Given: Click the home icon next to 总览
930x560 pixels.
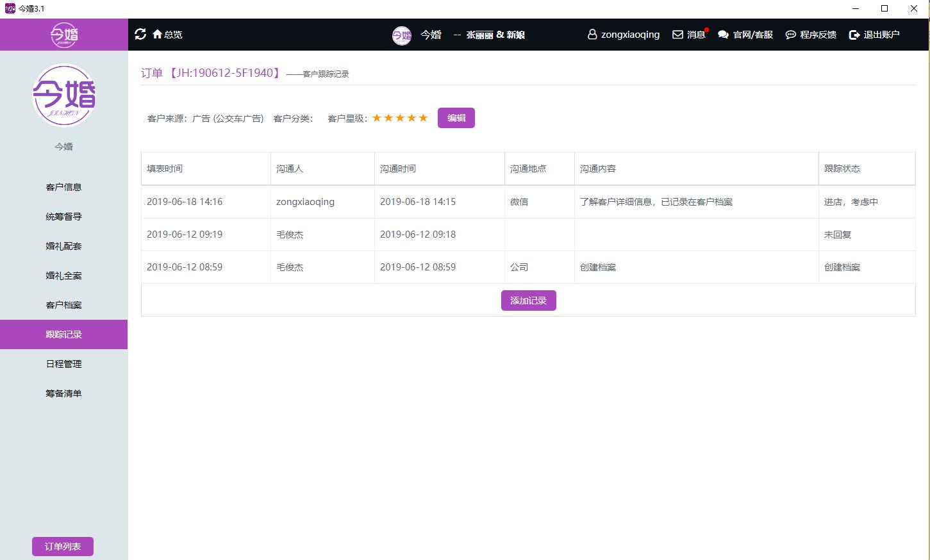Looking at the screenshot, I should [x=157, y=34].
